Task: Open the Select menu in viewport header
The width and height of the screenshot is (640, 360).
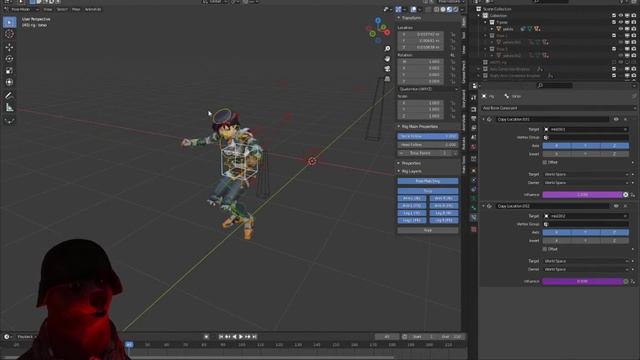Action: (x=62, y=9)
